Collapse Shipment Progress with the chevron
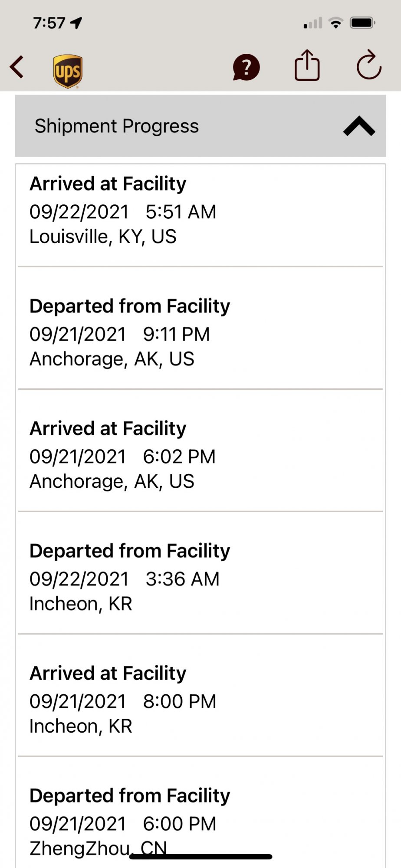 click(x=359, y=126)
